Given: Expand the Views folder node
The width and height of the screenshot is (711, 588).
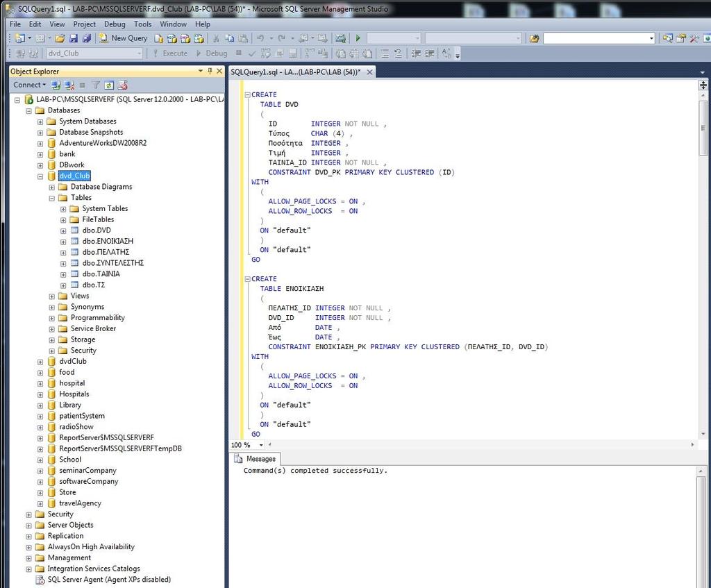Looking at the screenshot, I should click(x=51, y=296).
